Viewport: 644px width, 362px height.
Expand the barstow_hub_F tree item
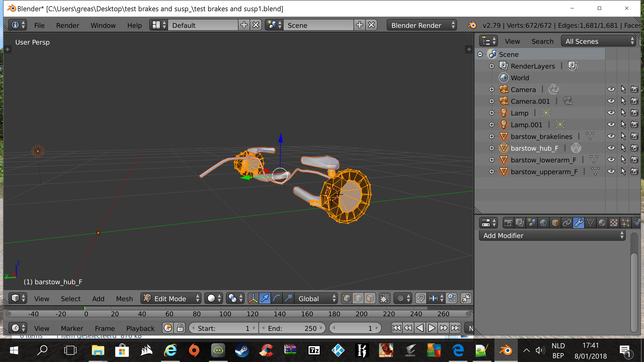click(492, 148)
